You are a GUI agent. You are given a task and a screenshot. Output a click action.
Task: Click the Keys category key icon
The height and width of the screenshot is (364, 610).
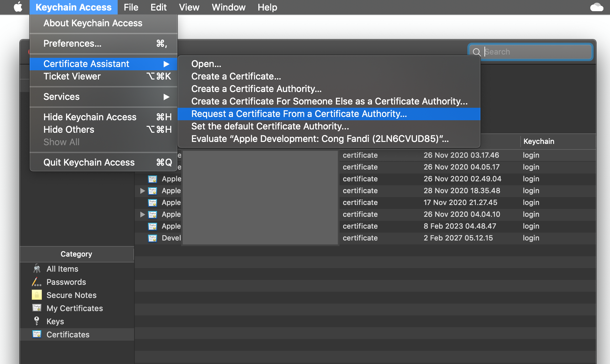36,321
